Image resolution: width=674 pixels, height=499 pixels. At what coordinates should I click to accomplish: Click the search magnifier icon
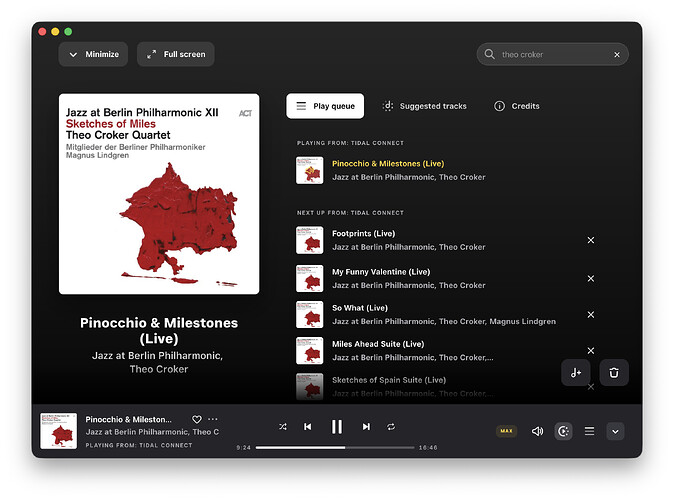[x=490, y=54]
